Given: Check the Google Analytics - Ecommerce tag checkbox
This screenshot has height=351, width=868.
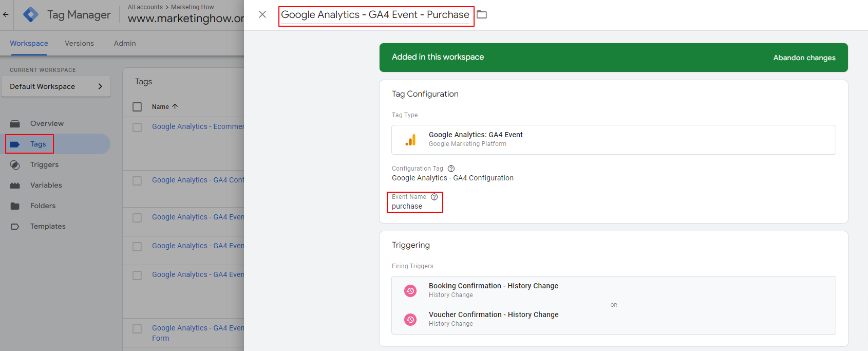Looking at the screenshot, I should pos(137,127).
